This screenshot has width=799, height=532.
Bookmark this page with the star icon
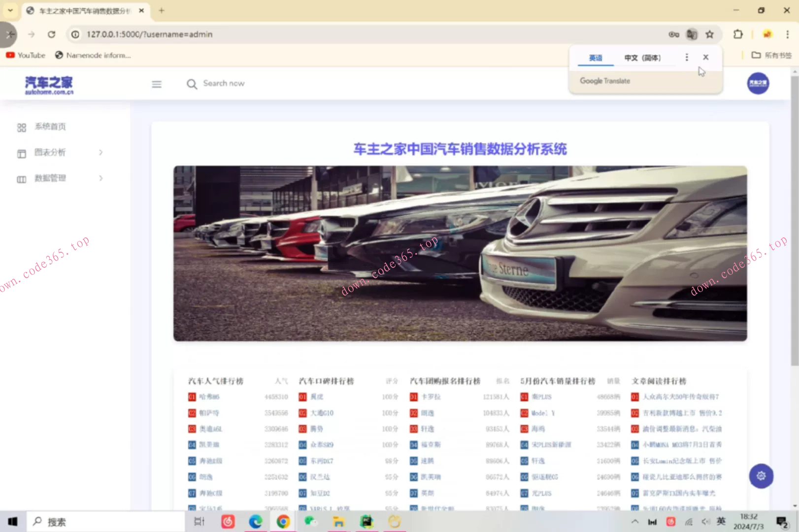coord(709,34)
